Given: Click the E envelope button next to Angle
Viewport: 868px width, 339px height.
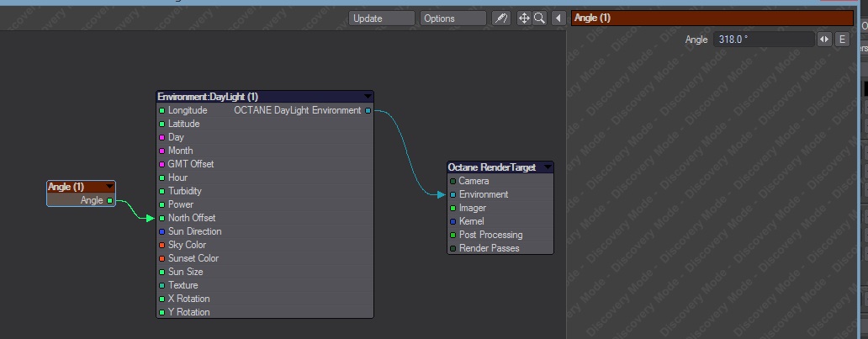Looking at the screenshot, I should 842,40.
